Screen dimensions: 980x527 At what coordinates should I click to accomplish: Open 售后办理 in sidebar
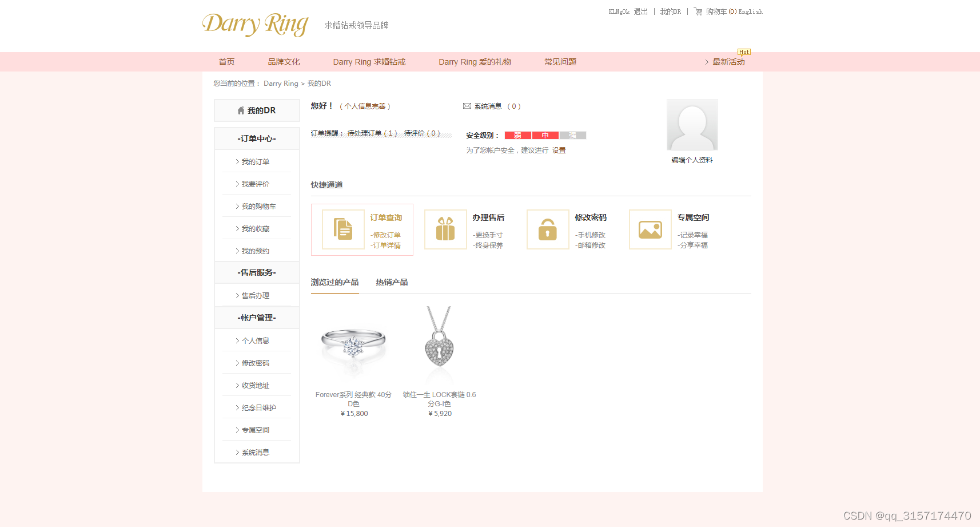click(255, 296)
